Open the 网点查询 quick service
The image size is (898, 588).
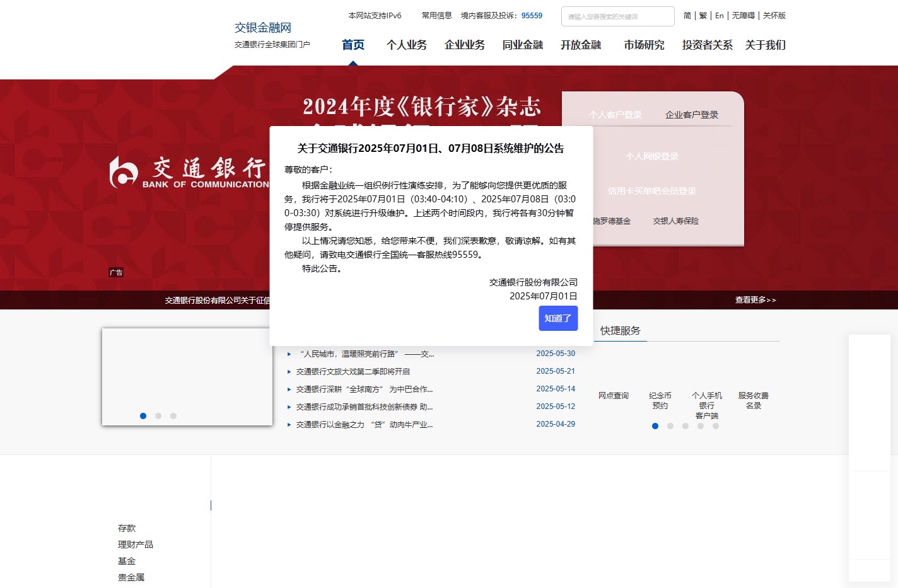pos(614,396)
